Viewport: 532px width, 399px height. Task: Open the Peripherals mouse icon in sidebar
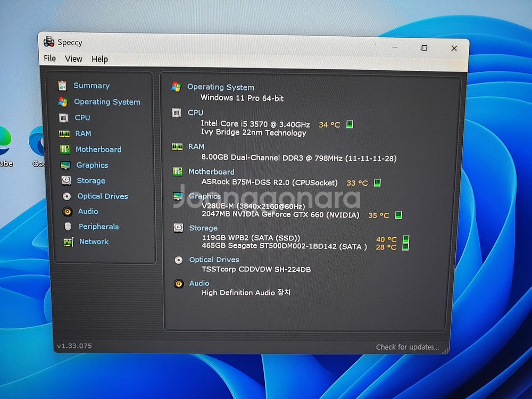(68, 227)
